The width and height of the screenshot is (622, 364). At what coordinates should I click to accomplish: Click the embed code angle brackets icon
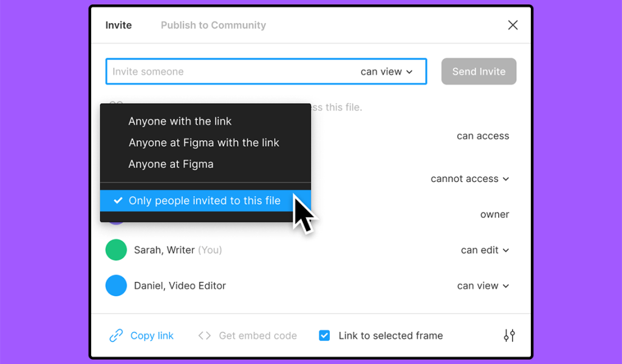pyautogui.click(x=205, y=335)
